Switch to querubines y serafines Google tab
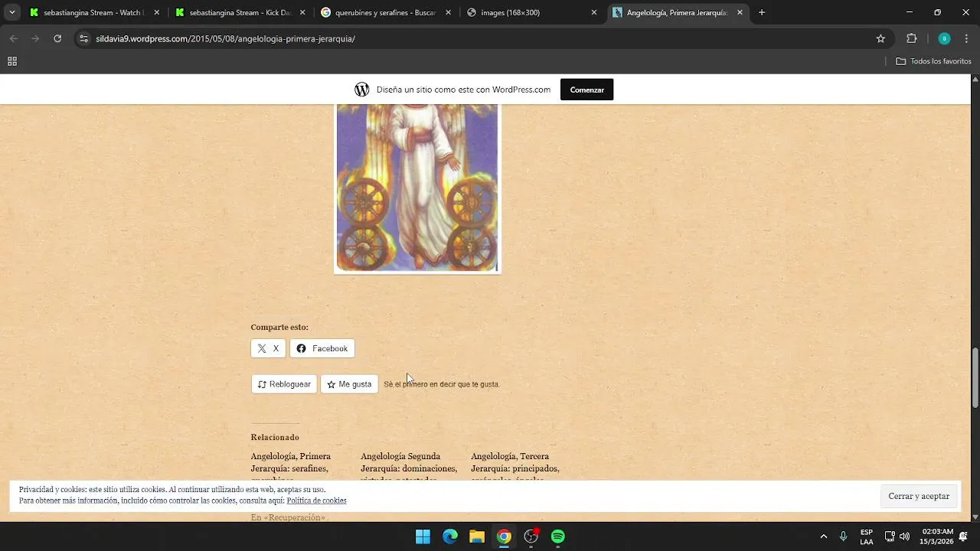The width and height of the screenshot is (980, 551). point(385,12)
